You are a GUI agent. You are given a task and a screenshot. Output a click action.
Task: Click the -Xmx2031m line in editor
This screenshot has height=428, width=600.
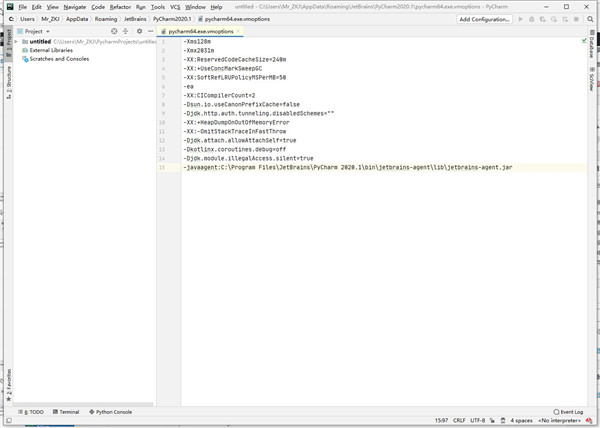click(199, 50)
